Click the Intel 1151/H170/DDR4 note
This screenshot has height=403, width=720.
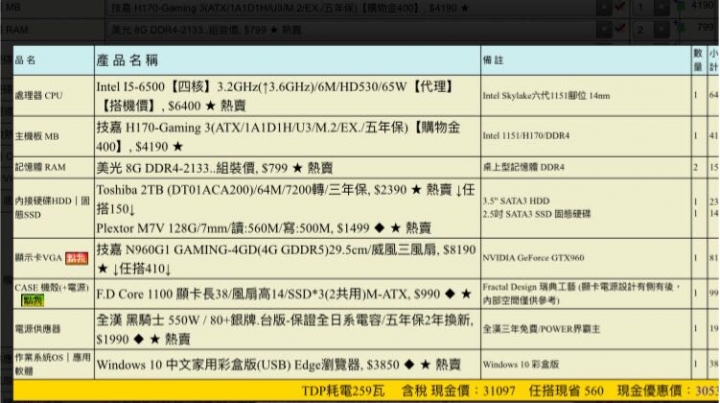pyautogui.click(x=526, y=136)
